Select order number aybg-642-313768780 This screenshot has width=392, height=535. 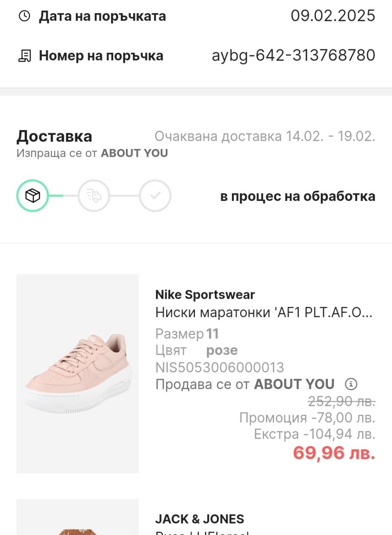(293, 55)
